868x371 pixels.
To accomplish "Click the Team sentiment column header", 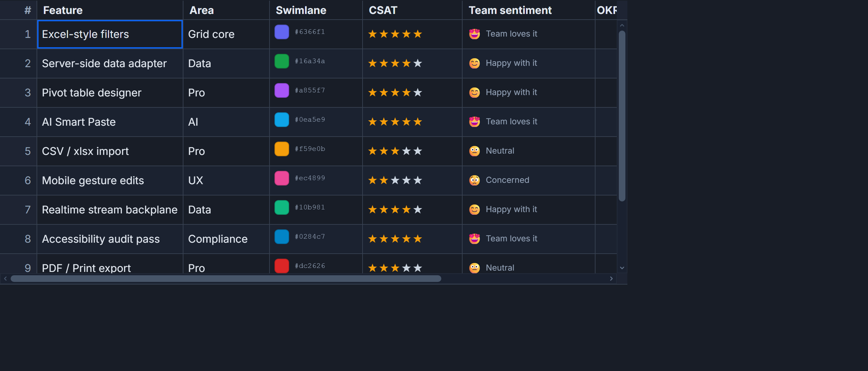I will (529, 10).
